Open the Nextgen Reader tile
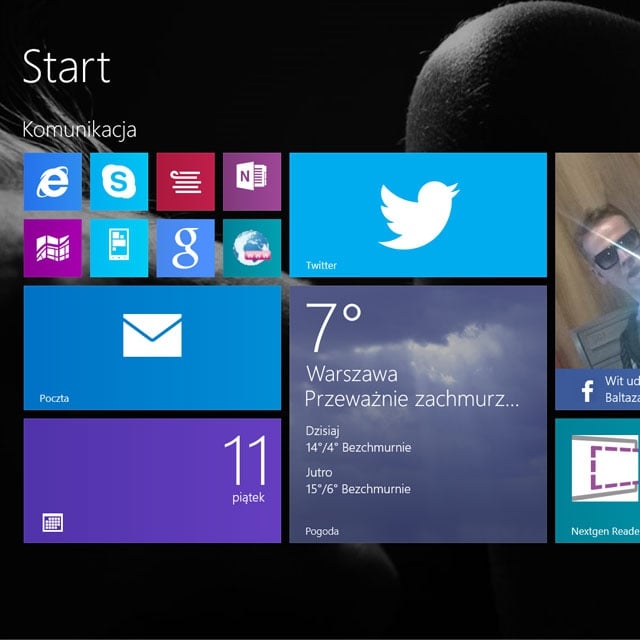Viewport: 640px width, 640px height. coord(598,480)
